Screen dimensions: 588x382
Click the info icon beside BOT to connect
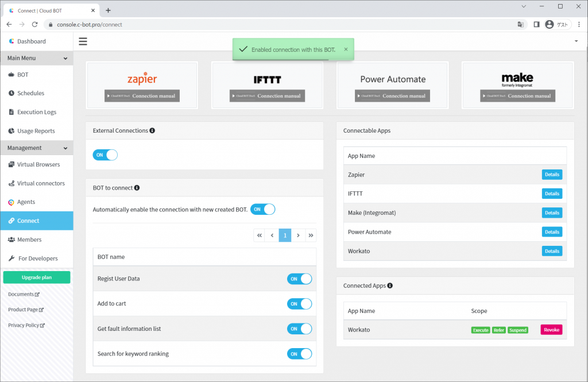coord(137,188)
